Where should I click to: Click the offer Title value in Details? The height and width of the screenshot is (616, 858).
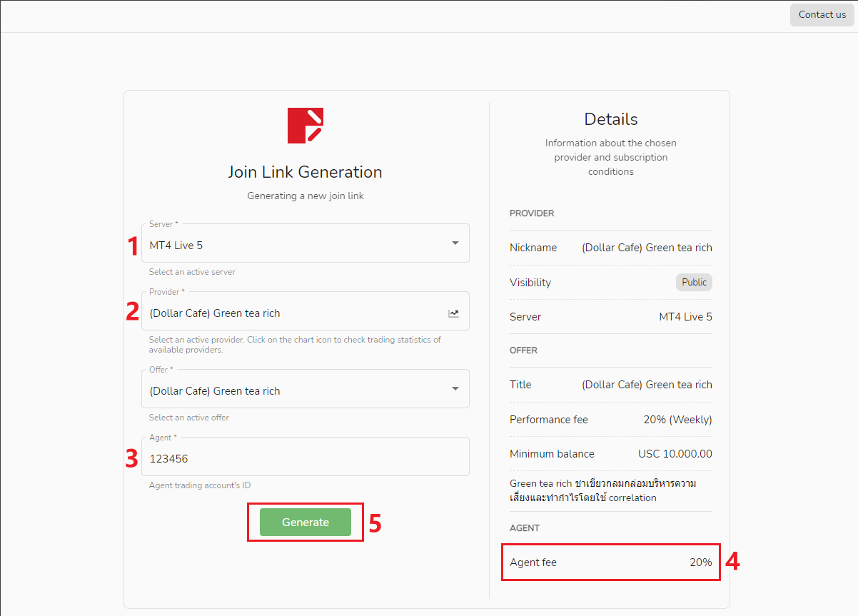[x=647, y=385]
